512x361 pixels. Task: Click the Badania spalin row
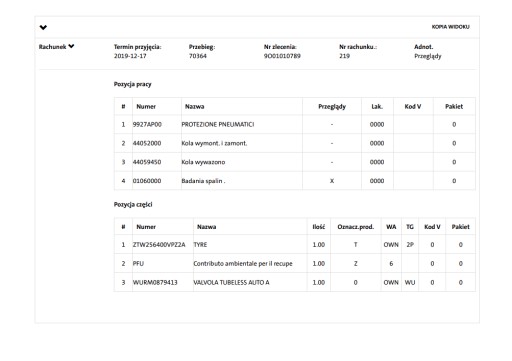pyautogui.click(x=295, y=181)
